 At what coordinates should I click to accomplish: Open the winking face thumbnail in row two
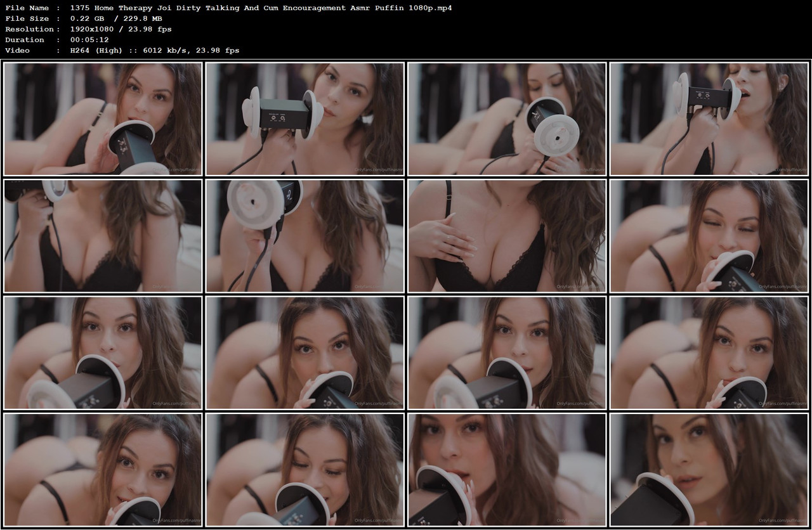709,235
